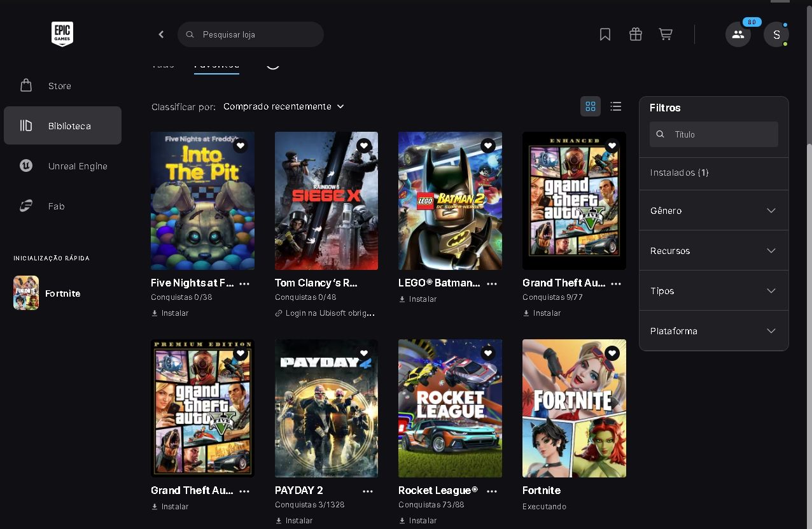This screenshot has height=529, width=812.
Task: Switch to list view
Action: coord(615,106)
